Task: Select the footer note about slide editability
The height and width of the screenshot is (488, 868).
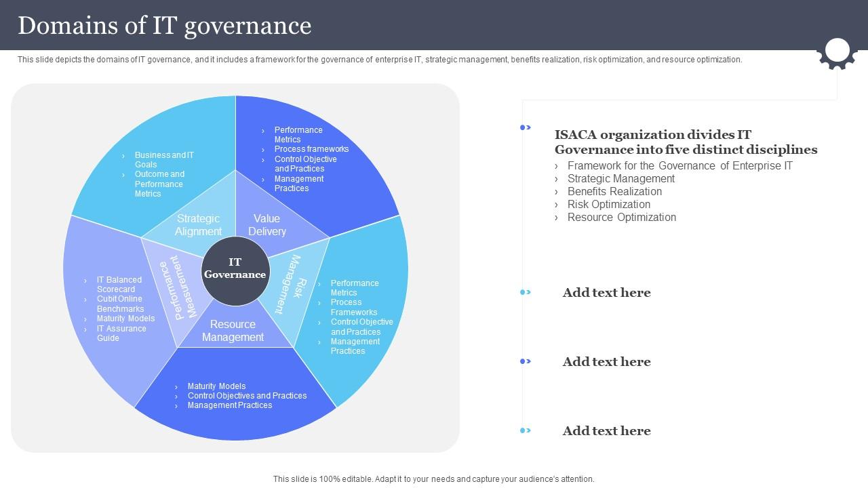Action: click(433, 478)
